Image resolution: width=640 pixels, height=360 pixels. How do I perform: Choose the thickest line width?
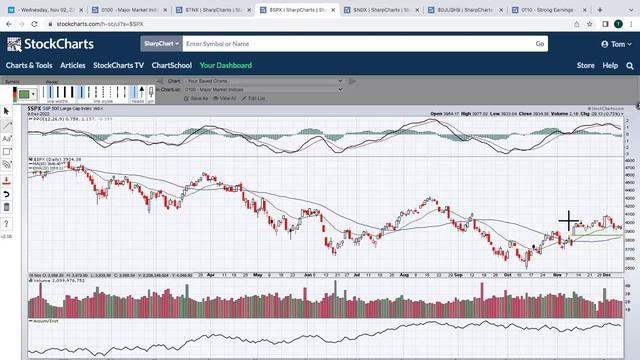(x=72, y=92)
